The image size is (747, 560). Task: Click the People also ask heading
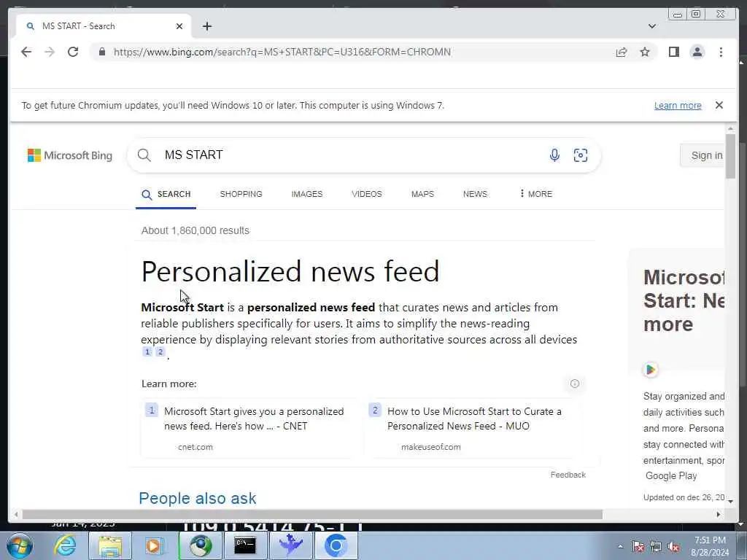click(x=197, y=498)
